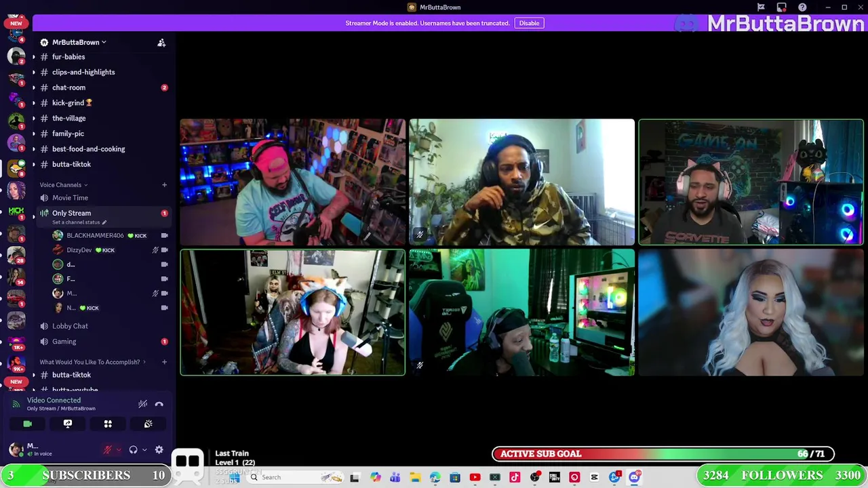Switch to Discord taskbar icon
This screenshot has width=868, height=488.
tap(634, 478)
